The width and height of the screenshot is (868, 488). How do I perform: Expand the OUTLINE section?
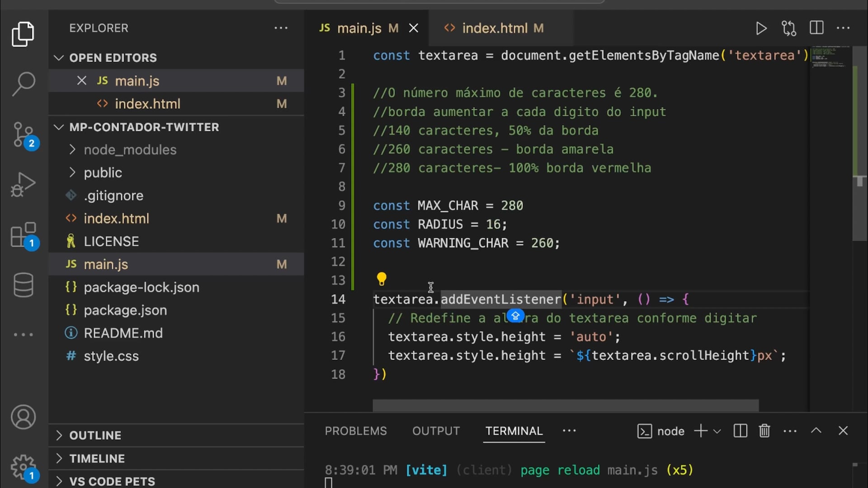click(95, 435)
